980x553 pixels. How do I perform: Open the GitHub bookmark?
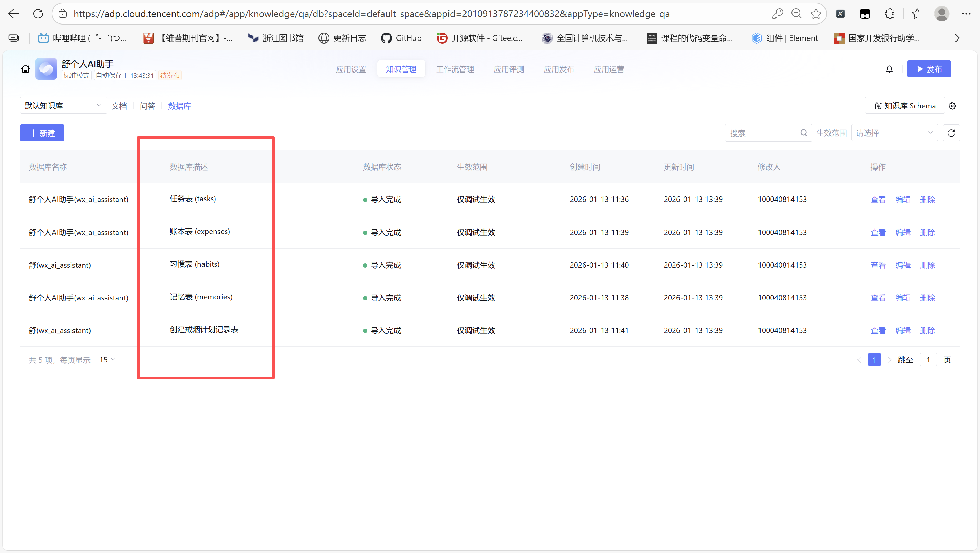(402, 38)
